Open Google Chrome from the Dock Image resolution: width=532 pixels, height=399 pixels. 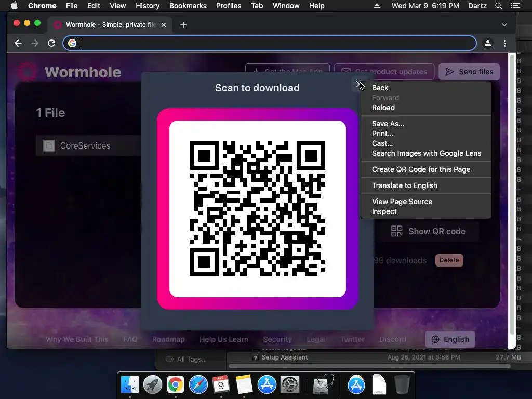(x=176, y=385)
